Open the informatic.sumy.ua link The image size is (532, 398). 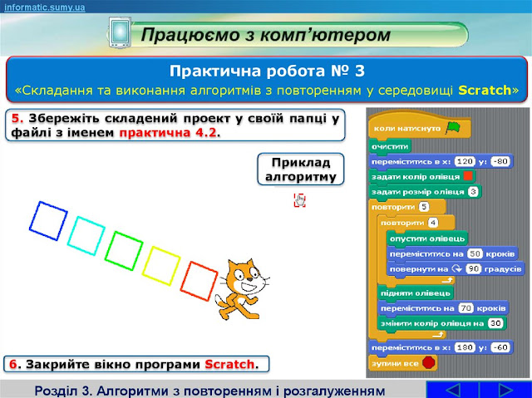click(x=44, y=7)
